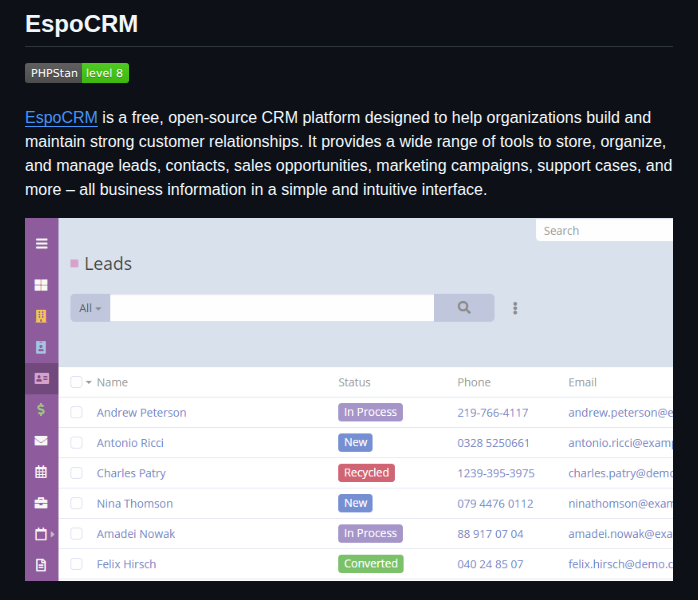Click the magnifier search button for Leads
This screenshot has height=600, width=698.
click(x=464, y=308)
